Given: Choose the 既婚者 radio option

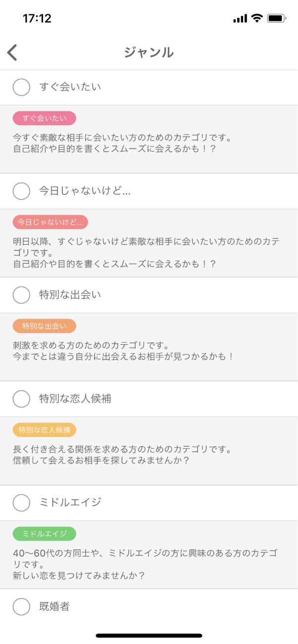Looking at the screenshot, I should 21,606.
